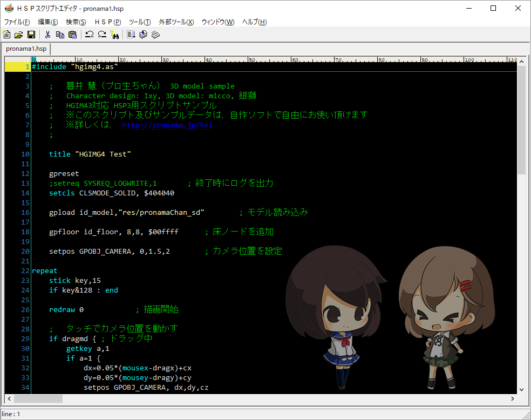Screen dimensions: 531x420
Task: Select the pronama1.hsp tab
Action: [26, 49]
